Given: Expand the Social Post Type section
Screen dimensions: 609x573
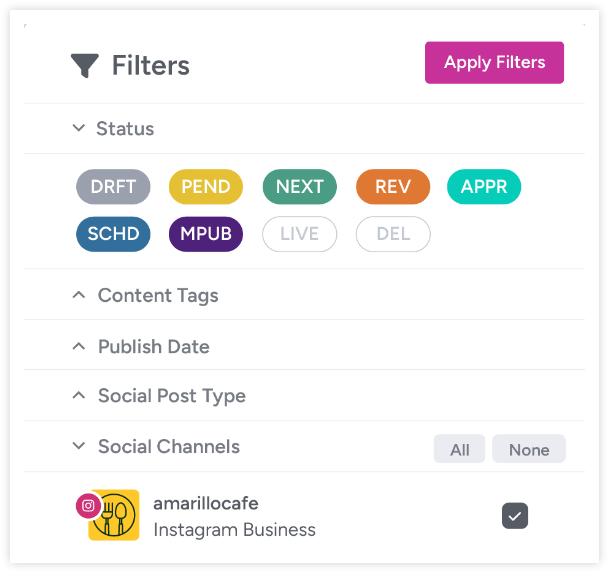Looking at the screenshot, I should pos(79,396).
